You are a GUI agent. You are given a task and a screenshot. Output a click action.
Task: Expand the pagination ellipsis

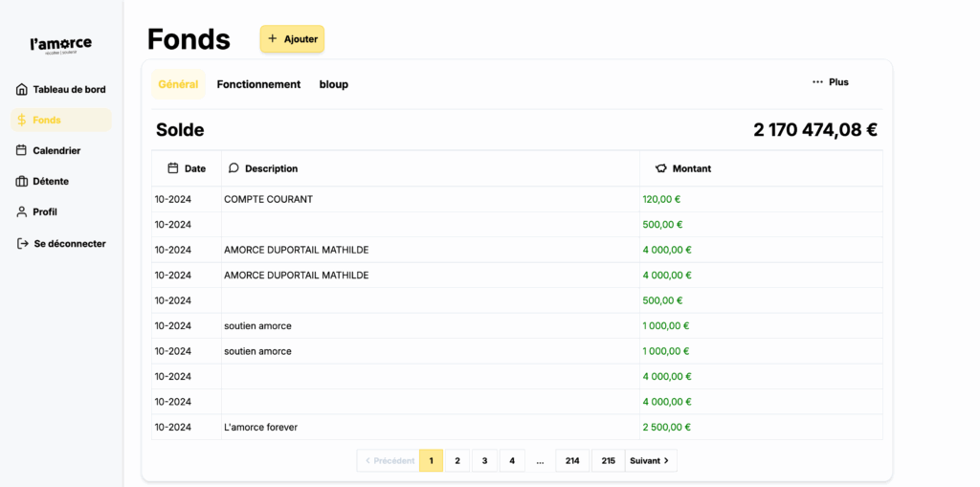click(x=540, y=460)
